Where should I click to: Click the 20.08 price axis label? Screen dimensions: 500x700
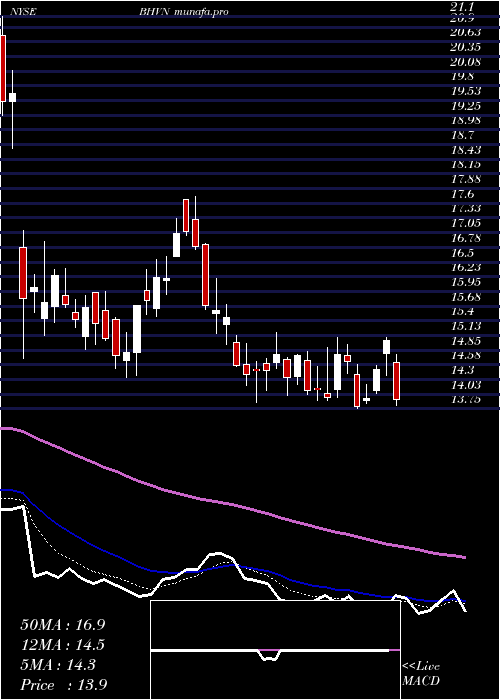[466, 62]
